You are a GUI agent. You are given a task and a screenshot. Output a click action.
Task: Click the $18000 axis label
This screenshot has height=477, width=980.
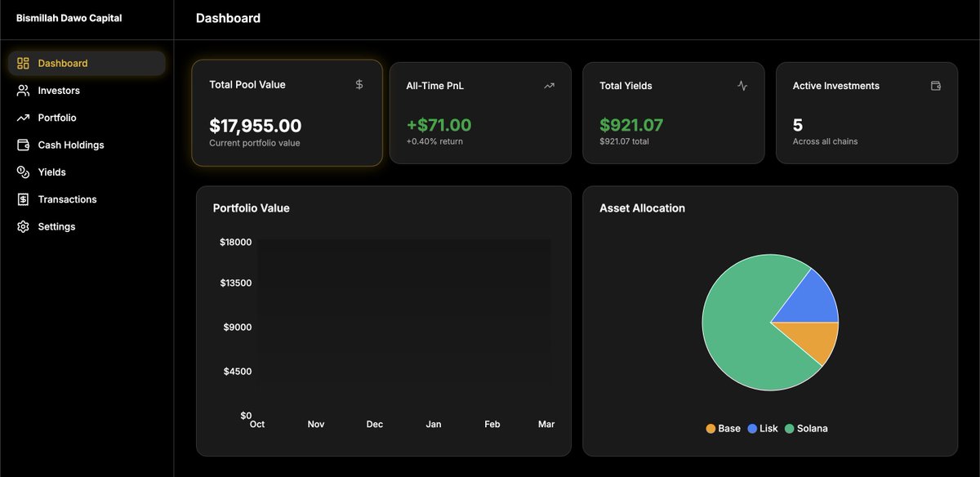(x=235, y=243)
